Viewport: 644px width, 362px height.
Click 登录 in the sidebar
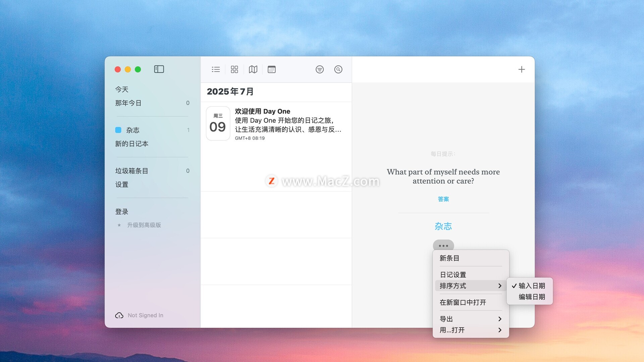pos(122,212)
